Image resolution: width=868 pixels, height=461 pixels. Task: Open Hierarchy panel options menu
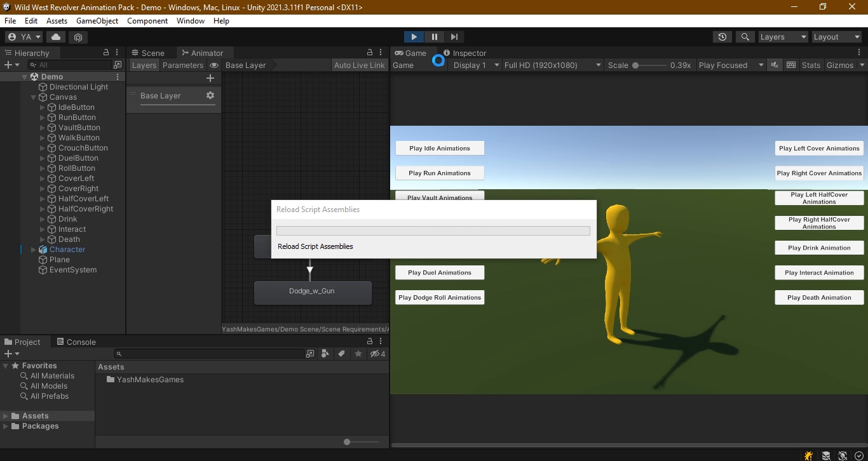[118, 53]
